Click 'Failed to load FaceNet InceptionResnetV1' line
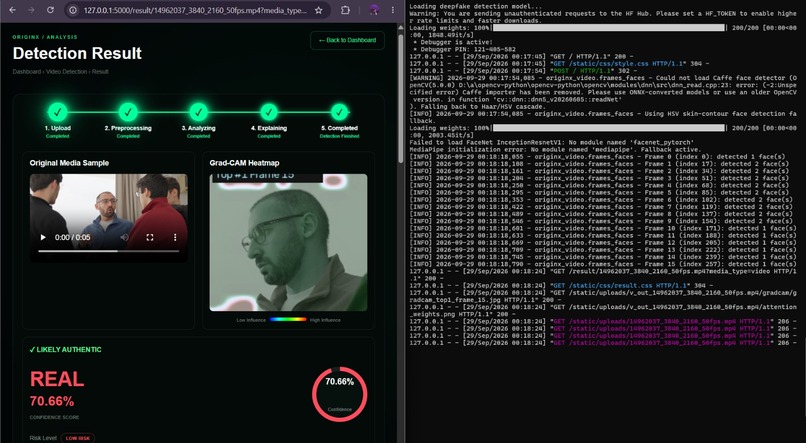This screenshot has width=806, height=443. 552,142
